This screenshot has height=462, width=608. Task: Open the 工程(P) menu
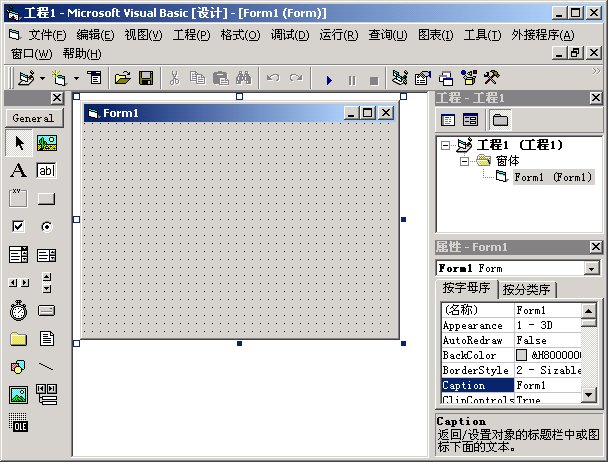(191, 35)
